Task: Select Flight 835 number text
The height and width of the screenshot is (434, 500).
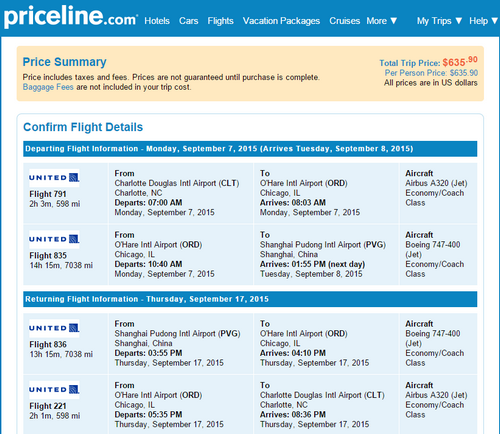Action: [x=48, y=256]
